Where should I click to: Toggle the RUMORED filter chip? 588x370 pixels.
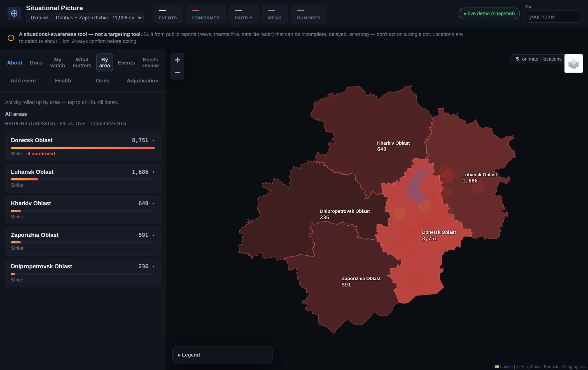[x=309, y=14]
